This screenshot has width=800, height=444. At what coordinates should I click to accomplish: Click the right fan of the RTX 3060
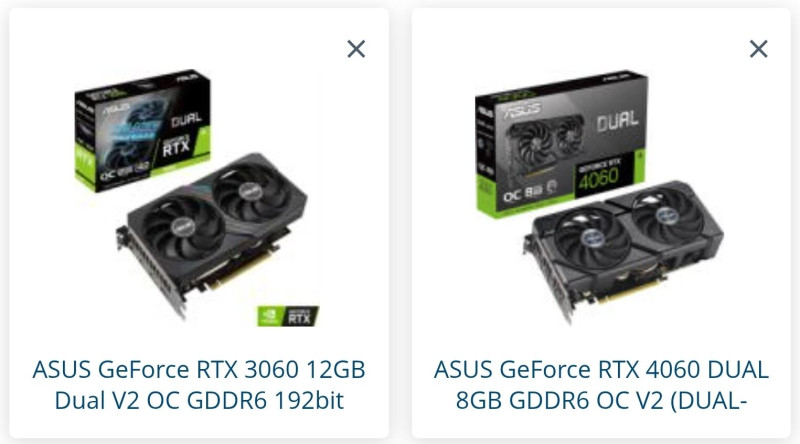(251, 190)
